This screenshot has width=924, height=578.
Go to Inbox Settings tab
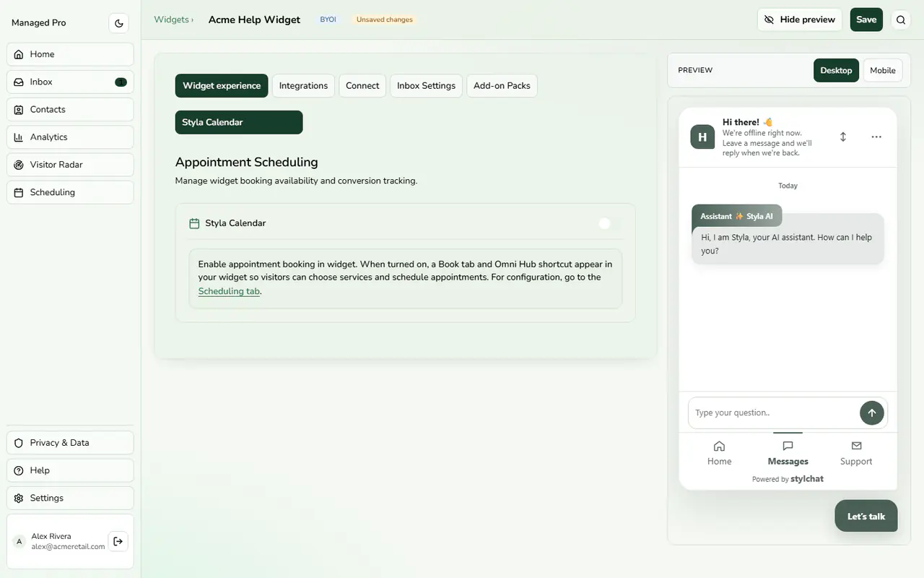point(426,85)
